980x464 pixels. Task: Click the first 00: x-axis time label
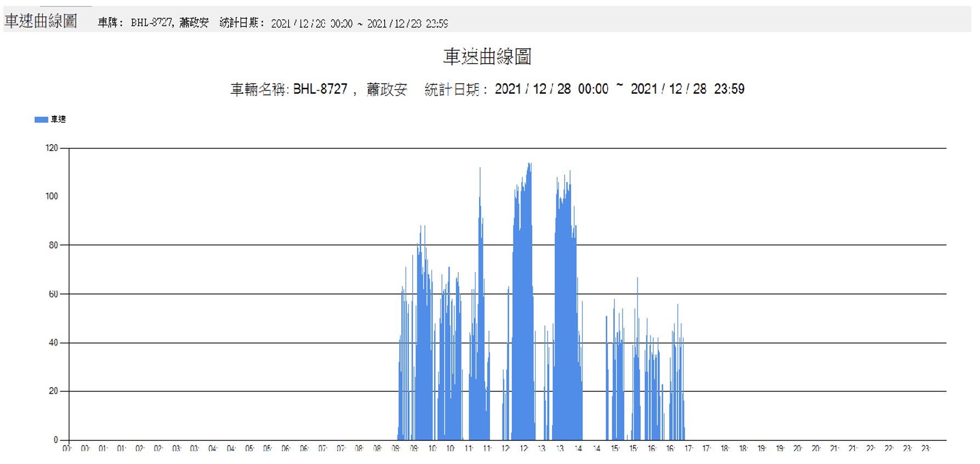coord(67,449)
